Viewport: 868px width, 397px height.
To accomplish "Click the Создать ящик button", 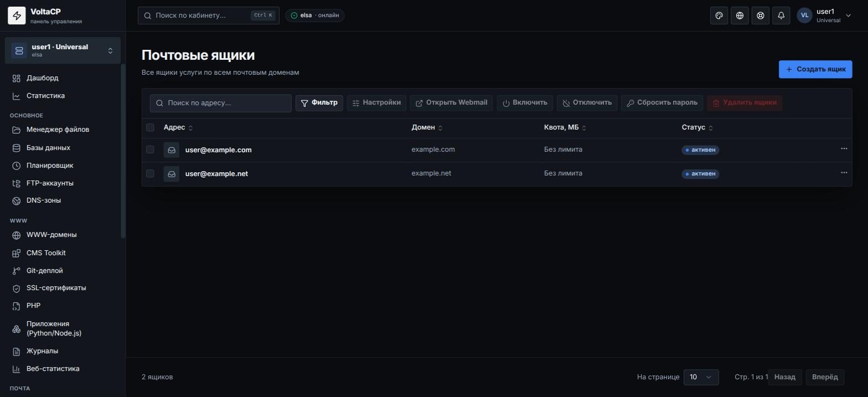I will click(x=815, y=69).
